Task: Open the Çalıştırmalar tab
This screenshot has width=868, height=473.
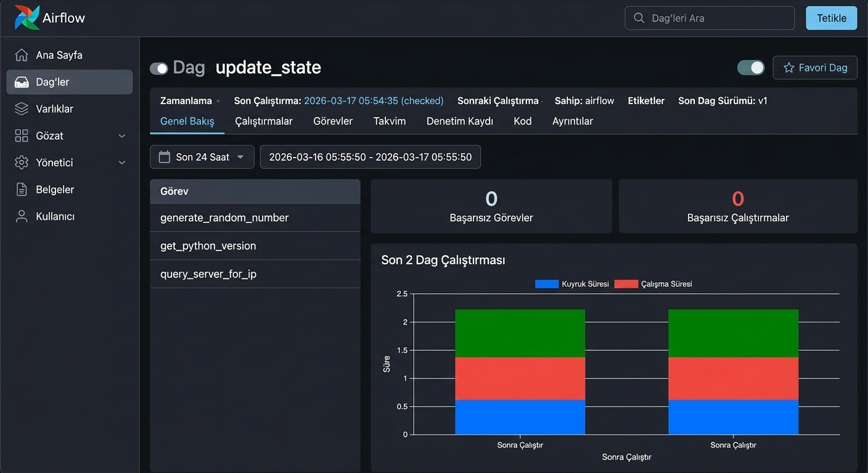Action: (264, 121)
